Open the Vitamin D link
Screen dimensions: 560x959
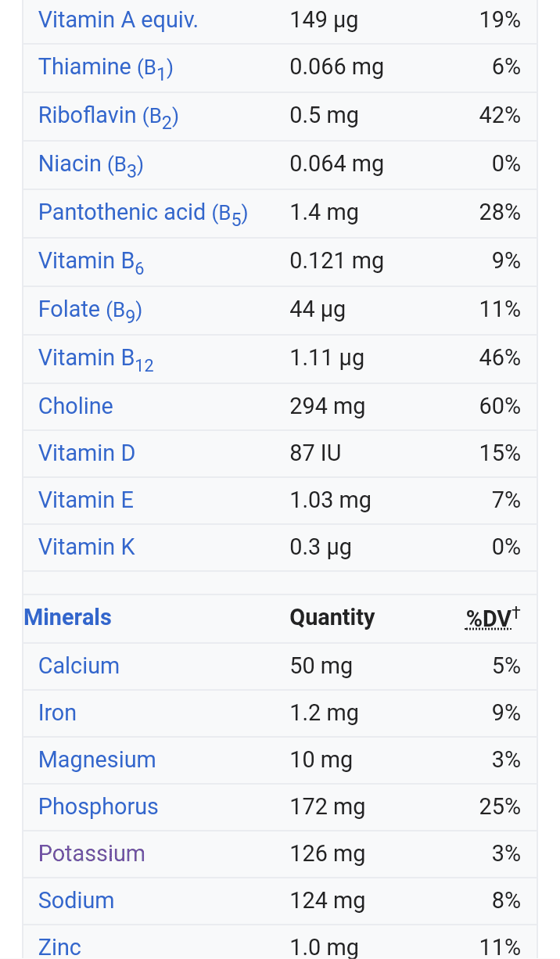point(87,453)
